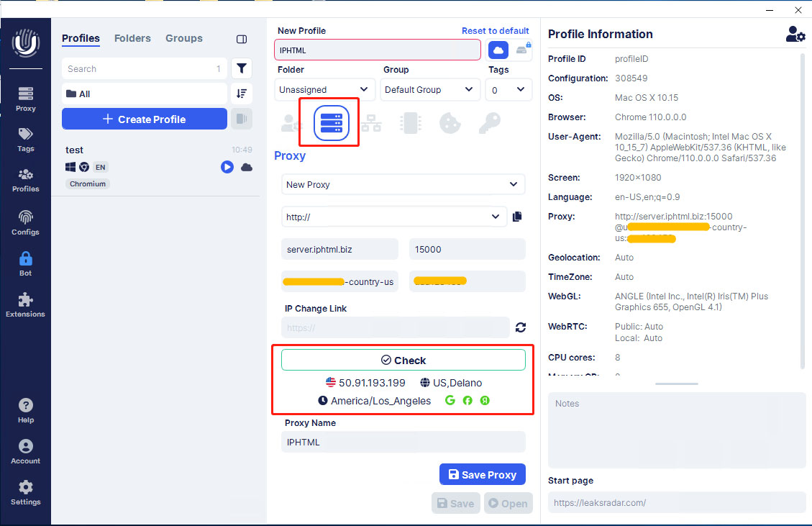812x526 pixels.
Task: Click the green Facebook status icon
Action: pos(467,401)
